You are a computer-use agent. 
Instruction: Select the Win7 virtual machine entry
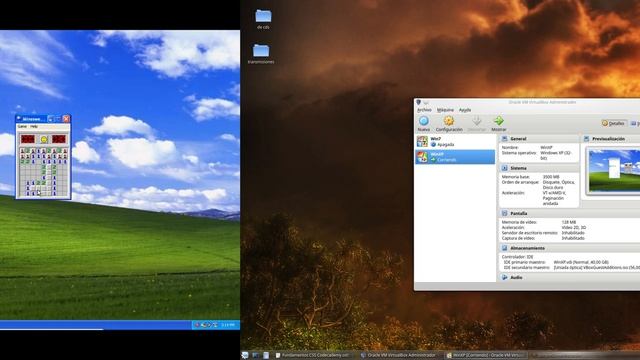tap(455, 142)
